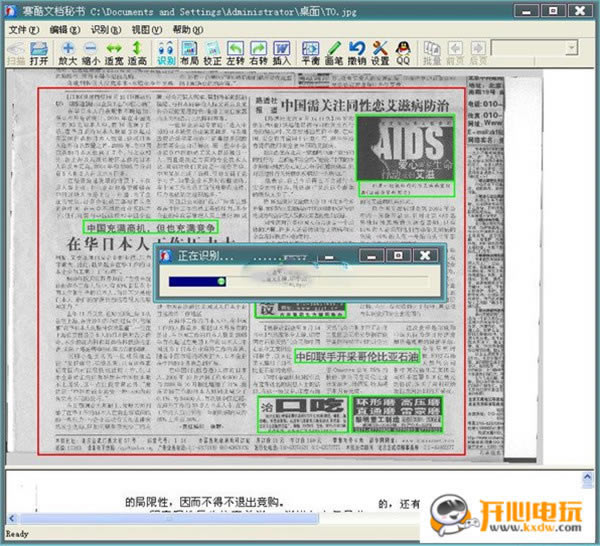This screenshot has height=546, width=600.
Task: Open the 编辑 menu
Action: (x=65, y=29)
